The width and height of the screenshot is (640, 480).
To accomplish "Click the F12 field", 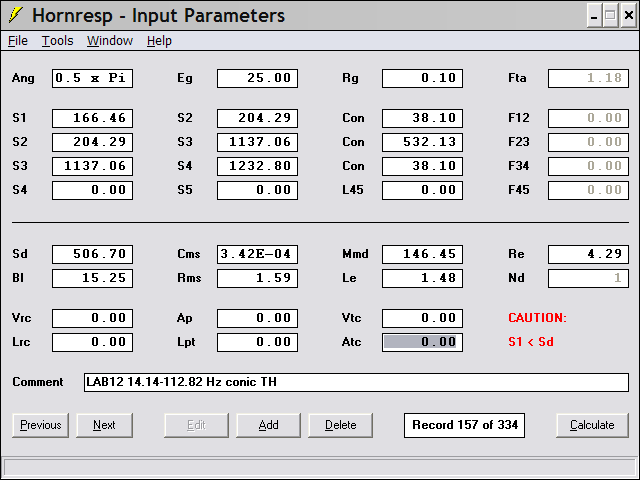I will [588, 118].
